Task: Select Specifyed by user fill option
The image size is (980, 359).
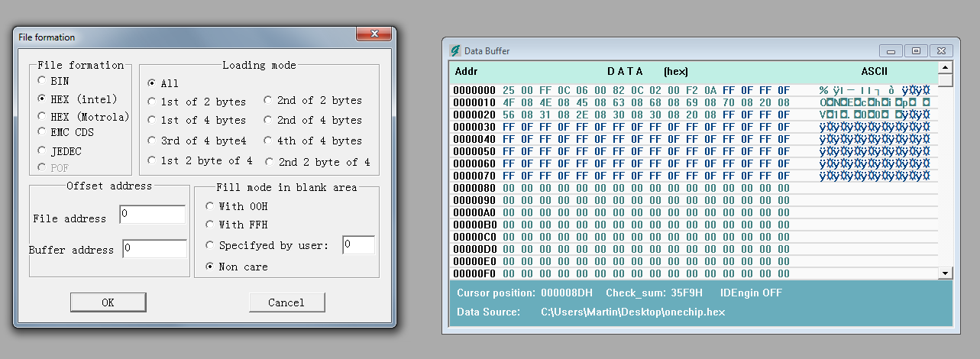Action: click(x=210, y=245)
